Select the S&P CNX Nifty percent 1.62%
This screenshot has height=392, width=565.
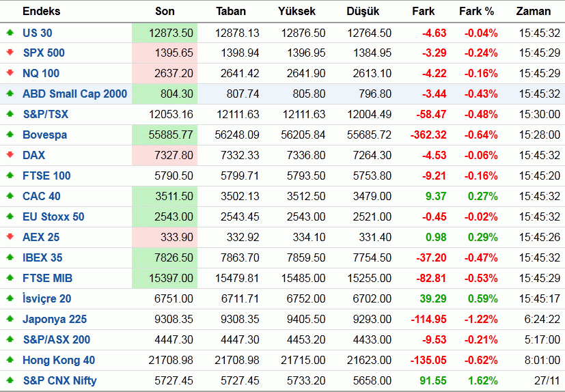click(x=483, y=381)
